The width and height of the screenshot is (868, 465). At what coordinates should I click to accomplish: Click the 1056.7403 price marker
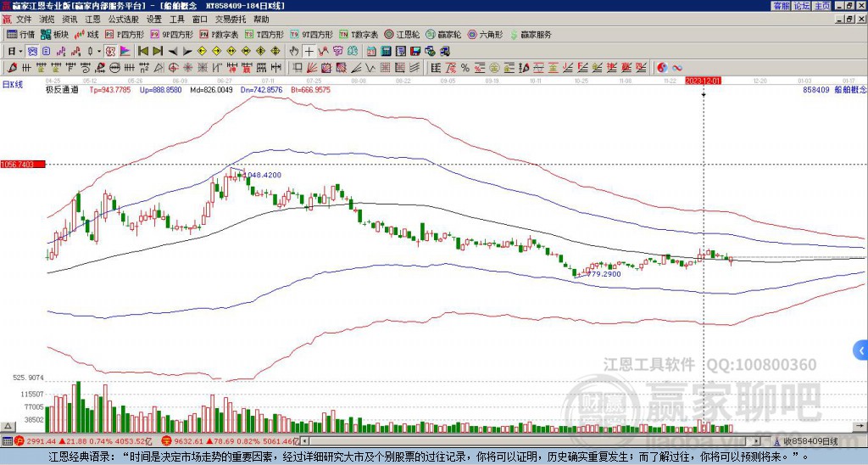pos(23,165)
